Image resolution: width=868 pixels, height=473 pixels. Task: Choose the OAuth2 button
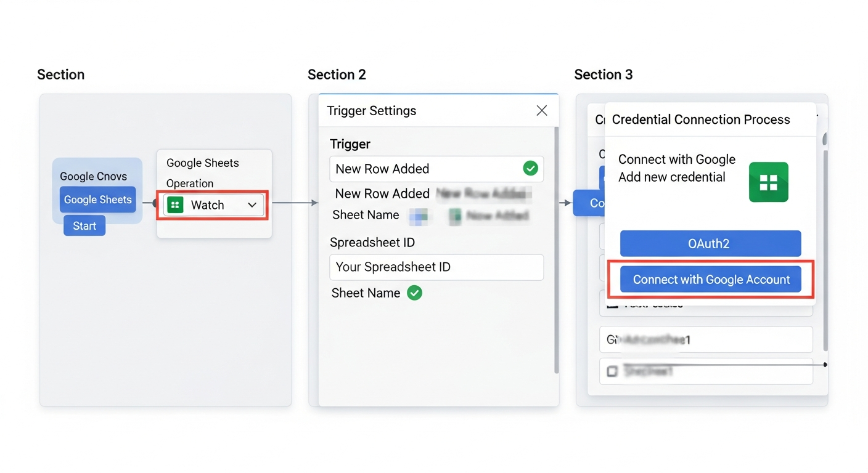[x=710, y=243]
